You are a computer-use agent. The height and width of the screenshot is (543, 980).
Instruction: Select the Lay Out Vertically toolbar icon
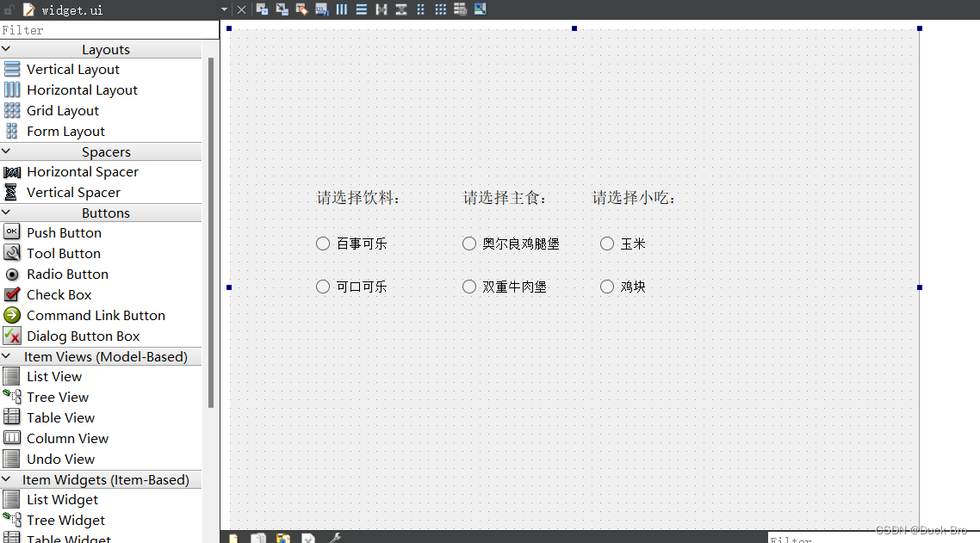tap(361, 9)
